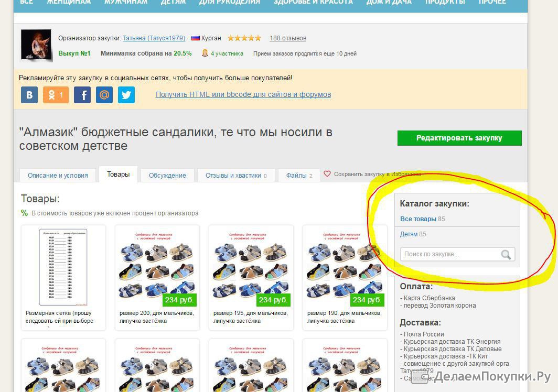The width and height of the screenshot is (558, 392).
Task: Open МУЖЧИНАМ menu category
Action: pos(126,2)
